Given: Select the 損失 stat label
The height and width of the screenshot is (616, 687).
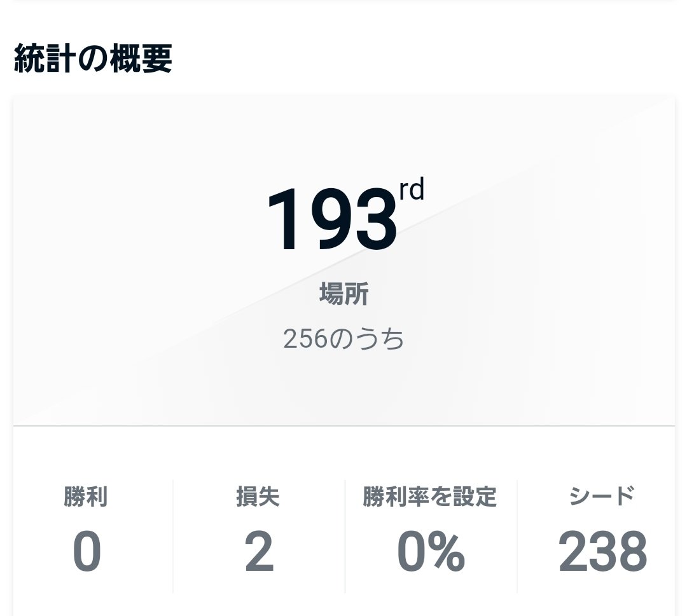Looking at the screenshot, I should 258,496.
